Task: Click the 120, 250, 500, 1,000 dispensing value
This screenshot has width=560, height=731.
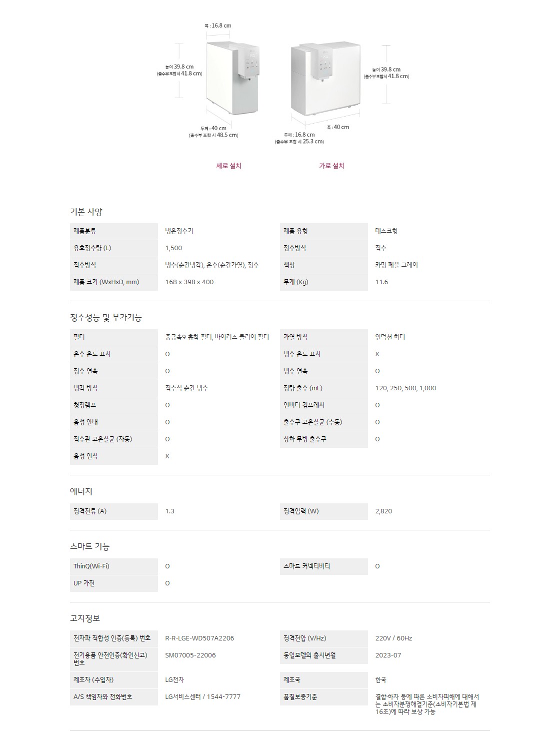Action: point(405,388)
